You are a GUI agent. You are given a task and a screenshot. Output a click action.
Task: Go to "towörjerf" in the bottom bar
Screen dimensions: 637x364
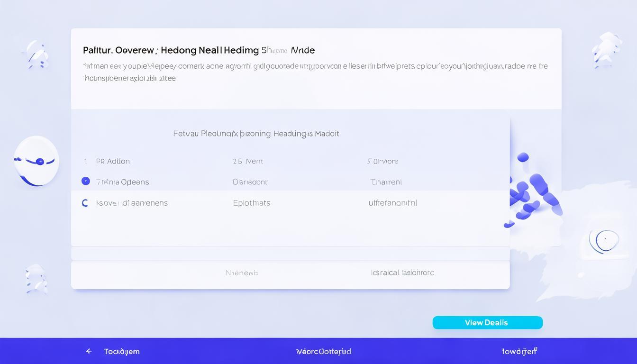[x=519, y=351]
